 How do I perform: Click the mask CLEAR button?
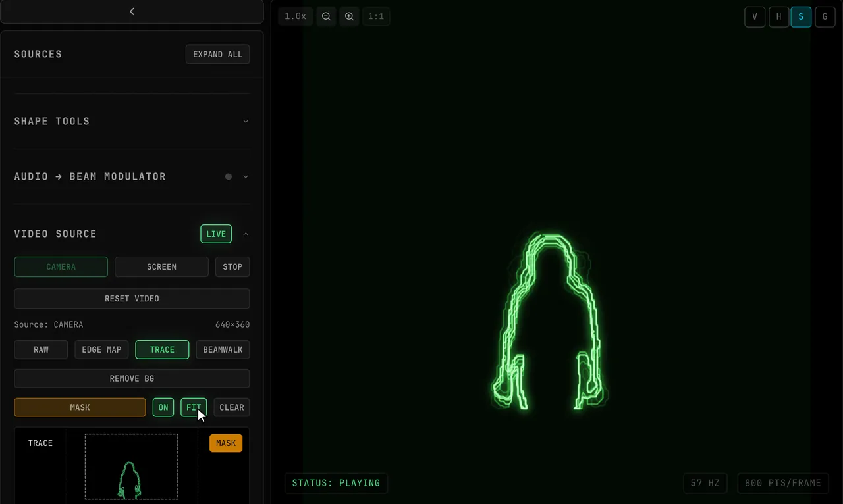click(232, 407)
